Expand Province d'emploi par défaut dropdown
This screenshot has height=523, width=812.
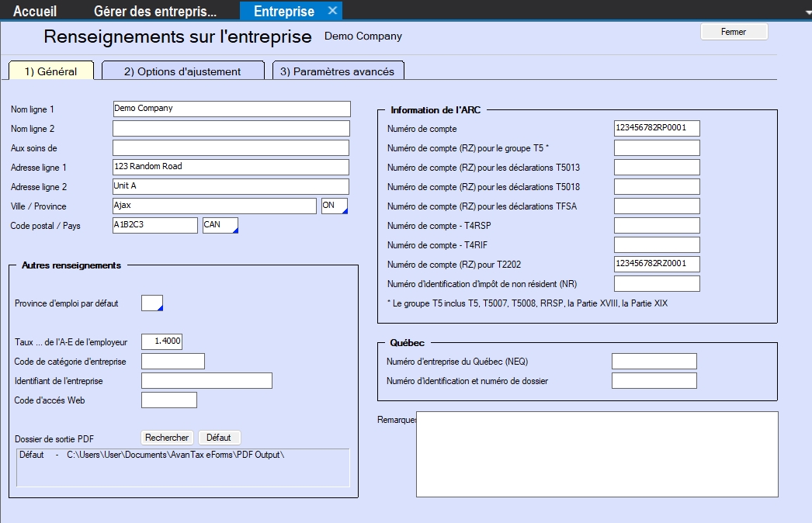152,303
